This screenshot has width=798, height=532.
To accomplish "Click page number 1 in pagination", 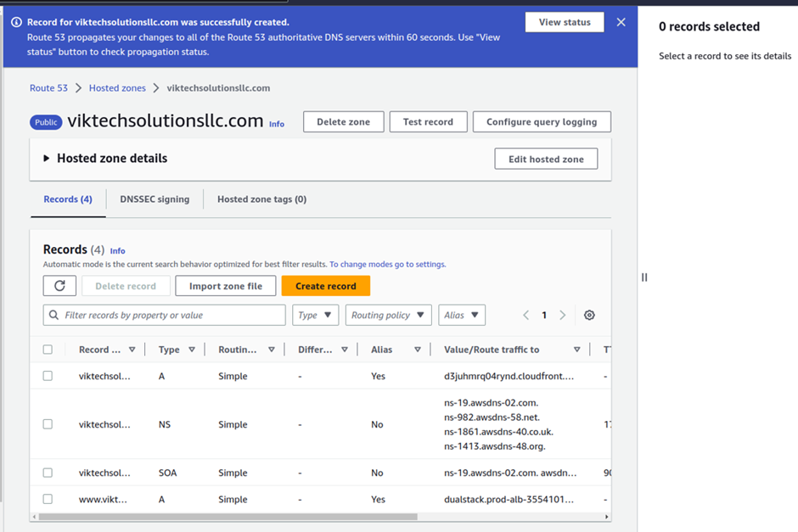I will pyautogui.click(x=544, y=316).
